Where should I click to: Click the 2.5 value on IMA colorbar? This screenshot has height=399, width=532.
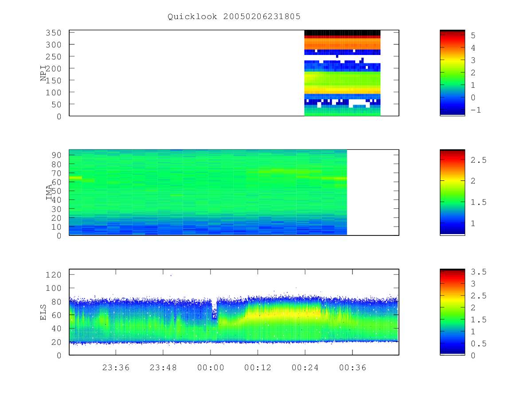pos(479,160)
